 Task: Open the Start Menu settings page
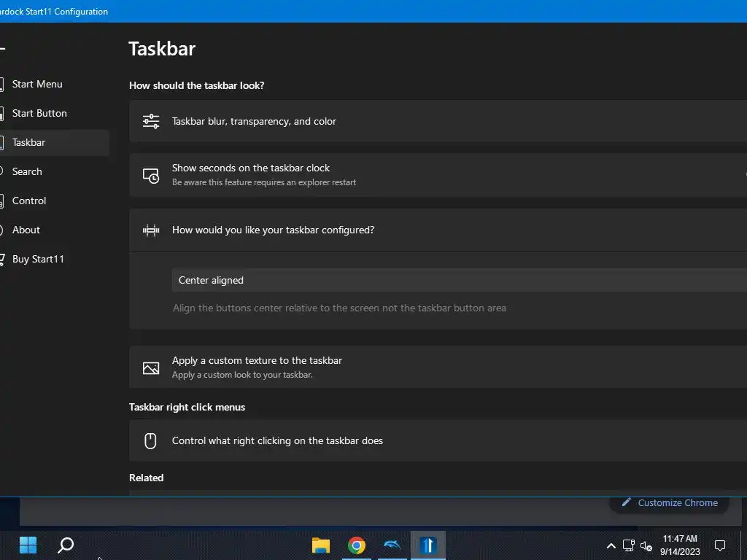pyautogui.click(x=37, y=85)
